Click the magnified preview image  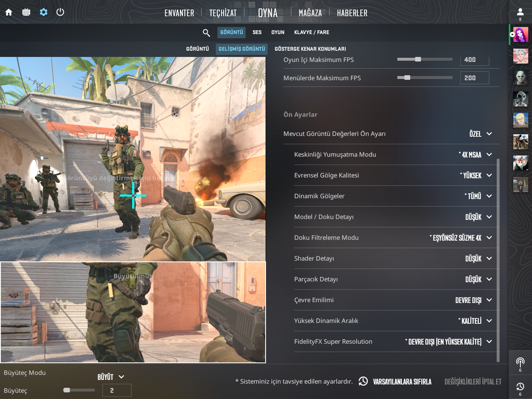[133, 312]
